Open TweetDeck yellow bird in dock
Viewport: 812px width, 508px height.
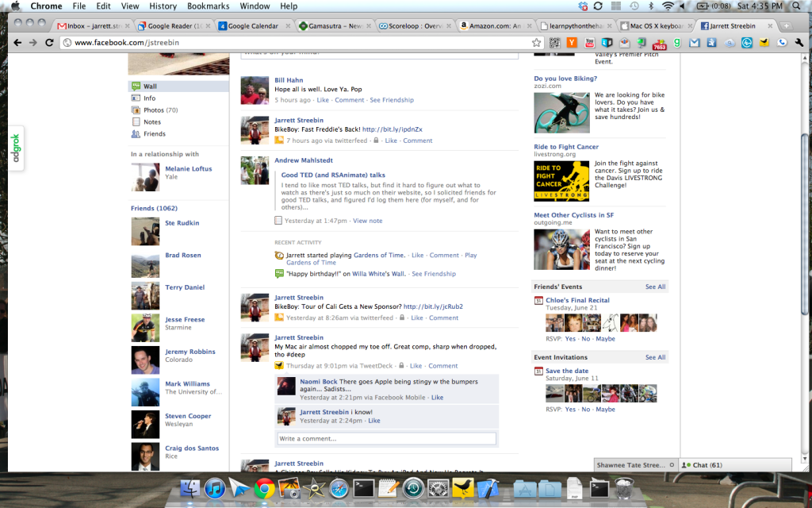pyautogui.click(x=463, y=488)
